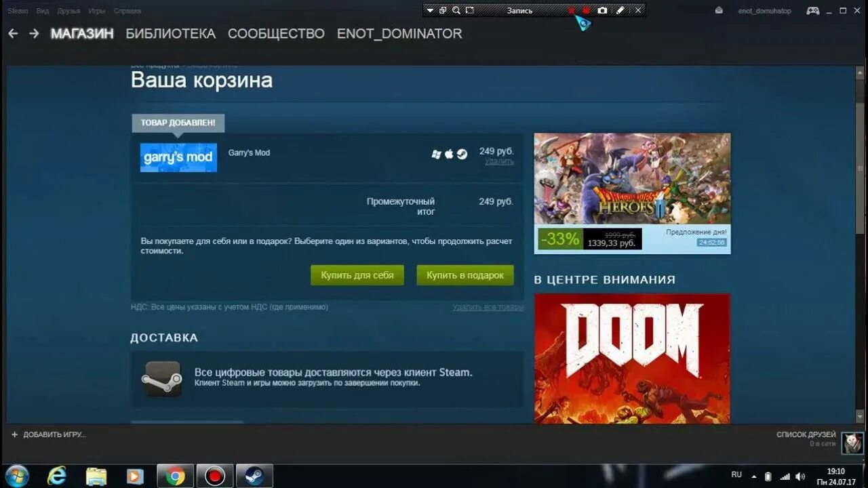Select the recorder pencil draw tool

pos(620,10)
